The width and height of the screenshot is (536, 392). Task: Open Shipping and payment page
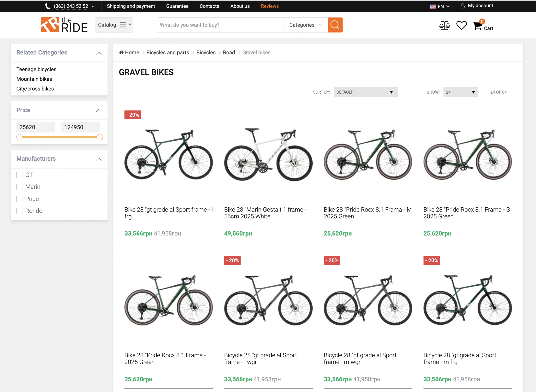click(x=131, y=6)
